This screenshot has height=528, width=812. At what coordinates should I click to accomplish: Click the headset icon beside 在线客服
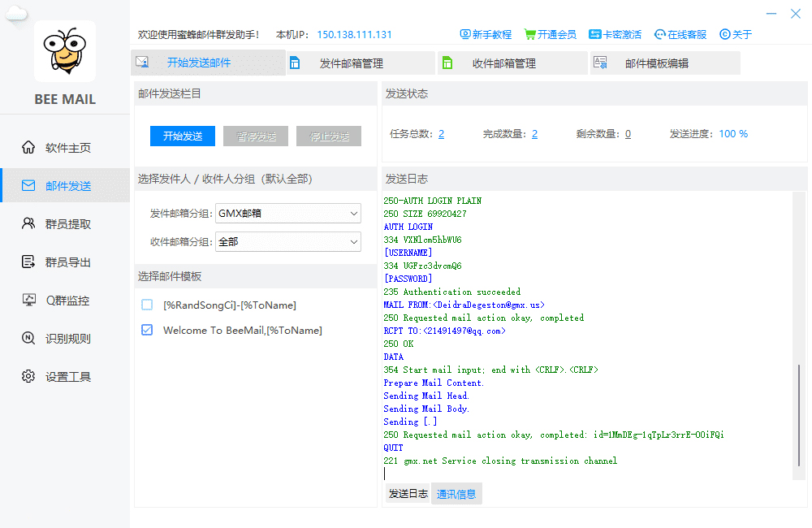[659, 34]
